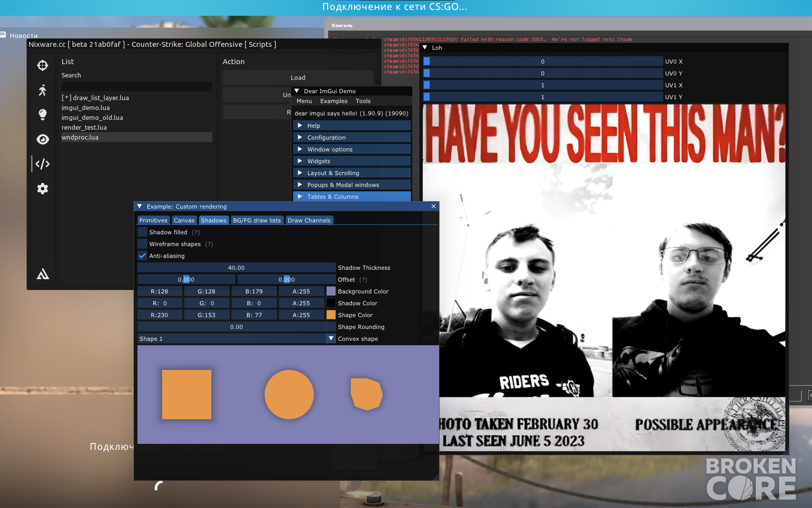Open the Scripts code-brackets tab
Screen dimensions: 812x508
point(43,164)
